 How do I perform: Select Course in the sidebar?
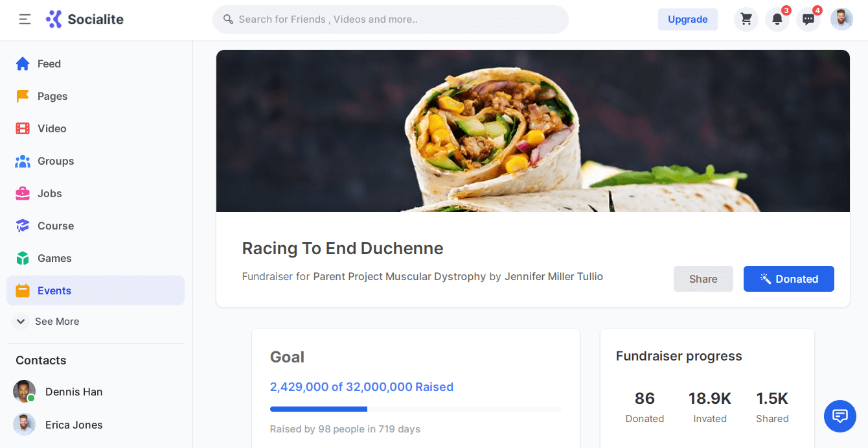click(55, 226)
